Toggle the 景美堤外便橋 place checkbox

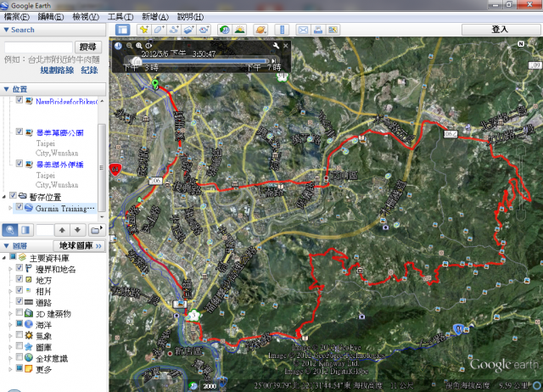[x=20, y=164]
